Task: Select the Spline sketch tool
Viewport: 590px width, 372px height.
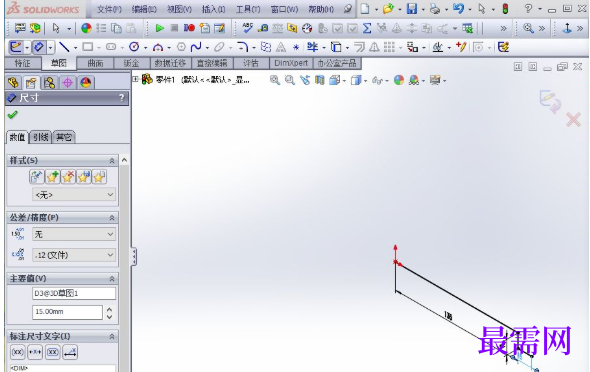Action: coord(196,47)
